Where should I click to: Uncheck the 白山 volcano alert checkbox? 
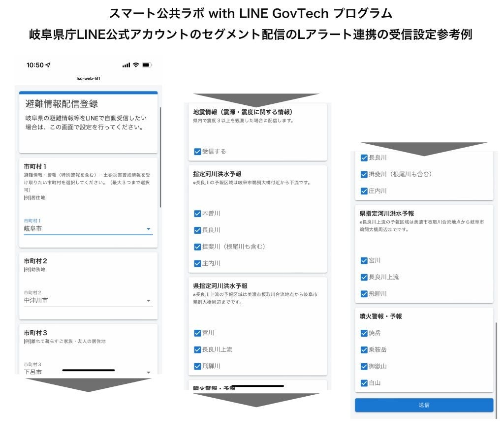364,383
